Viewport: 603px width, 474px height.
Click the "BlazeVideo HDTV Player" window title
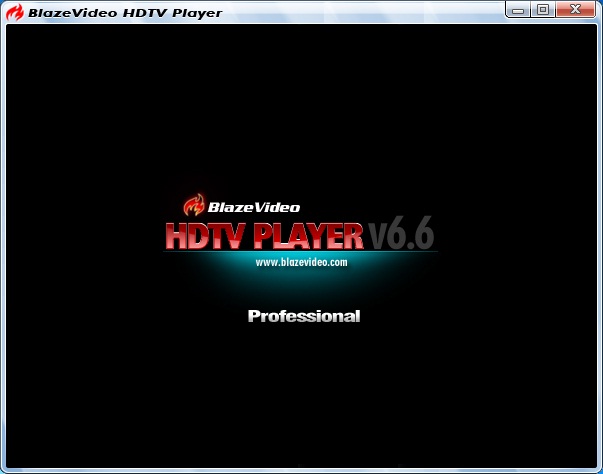pos(125,13)
